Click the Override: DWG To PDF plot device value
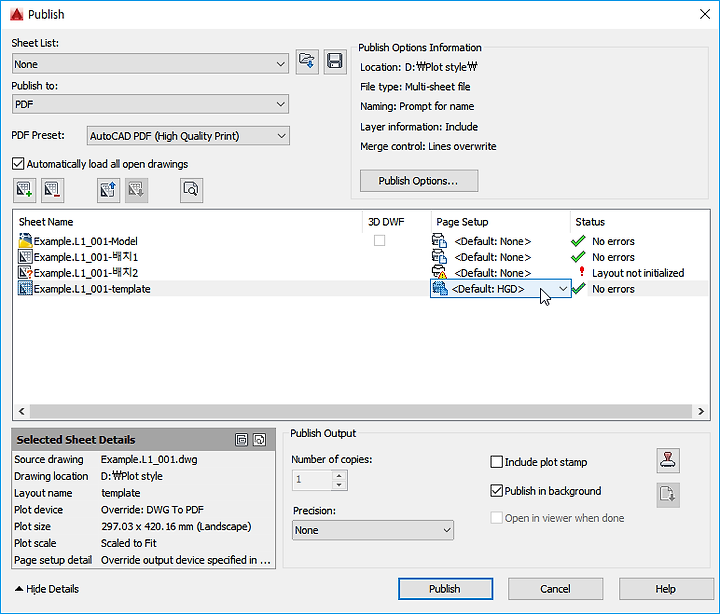 (152, 510)
